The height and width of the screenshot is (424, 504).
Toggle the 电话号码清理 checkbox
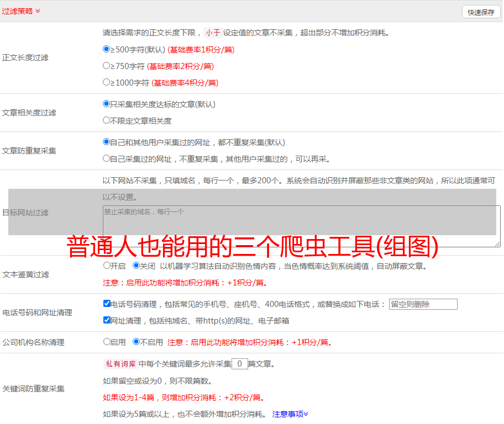pyautogui.click(x=107, y=304)
